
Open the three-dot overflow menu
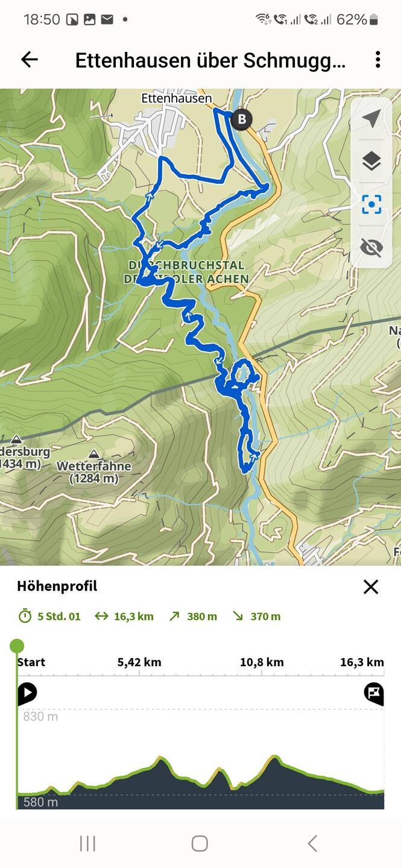click(378, 59)
